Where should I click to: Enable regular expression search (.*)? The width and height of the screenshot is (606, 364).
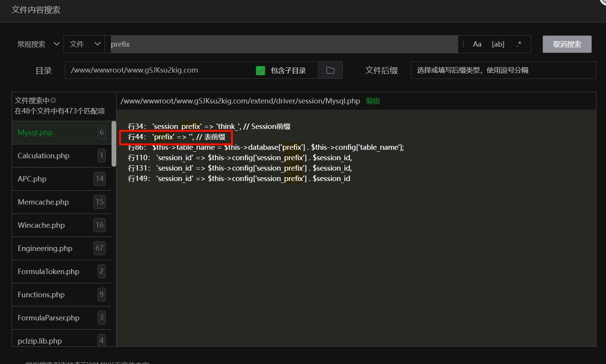click(519, 44)
